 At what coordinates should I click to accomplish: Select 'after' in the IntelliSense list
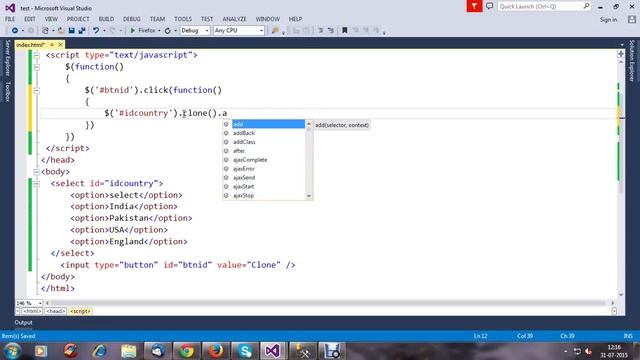point(268,151)
